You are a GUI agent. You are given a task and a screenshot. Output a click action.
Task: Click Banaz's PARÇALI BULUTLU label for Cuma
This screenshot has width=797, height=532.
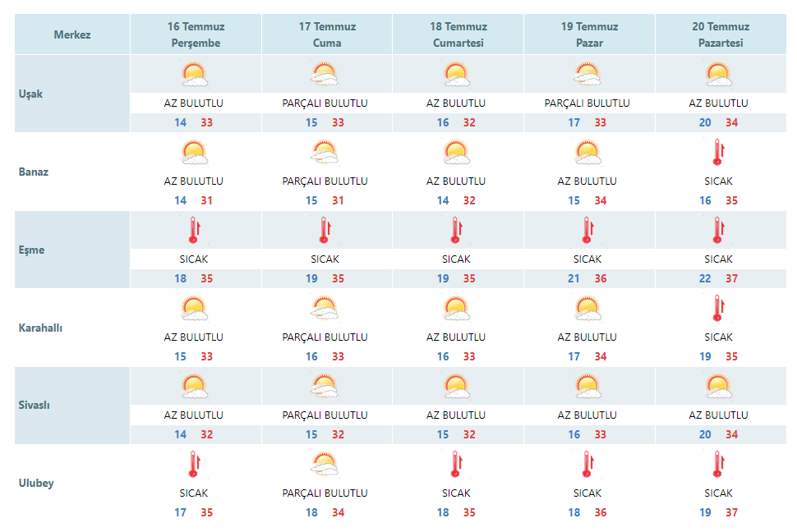325,181
